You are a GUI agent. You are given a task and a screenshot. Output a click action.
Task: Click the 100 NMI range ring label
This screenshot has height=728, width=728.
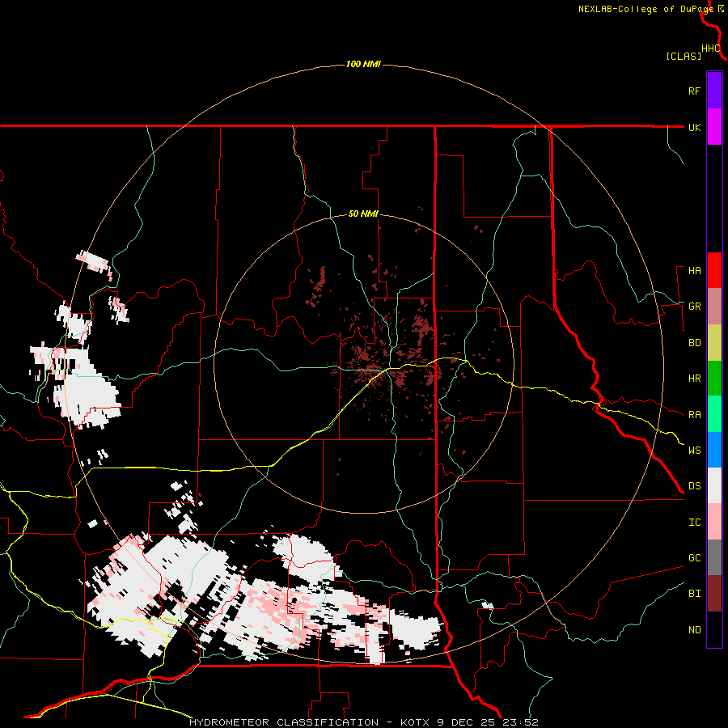pyautogui.click(x=363, y=64)
